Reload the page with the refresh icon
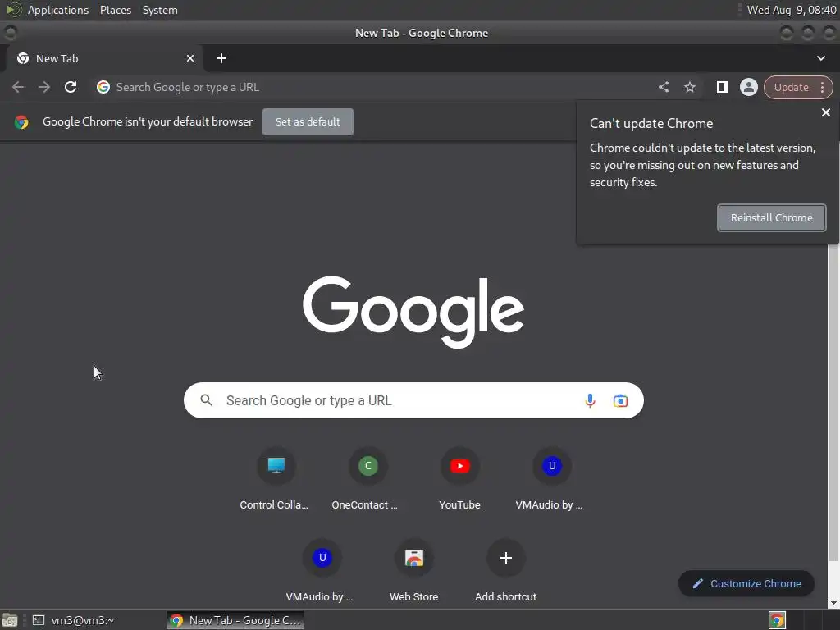 pyautogui.click(x=71, y=87)
